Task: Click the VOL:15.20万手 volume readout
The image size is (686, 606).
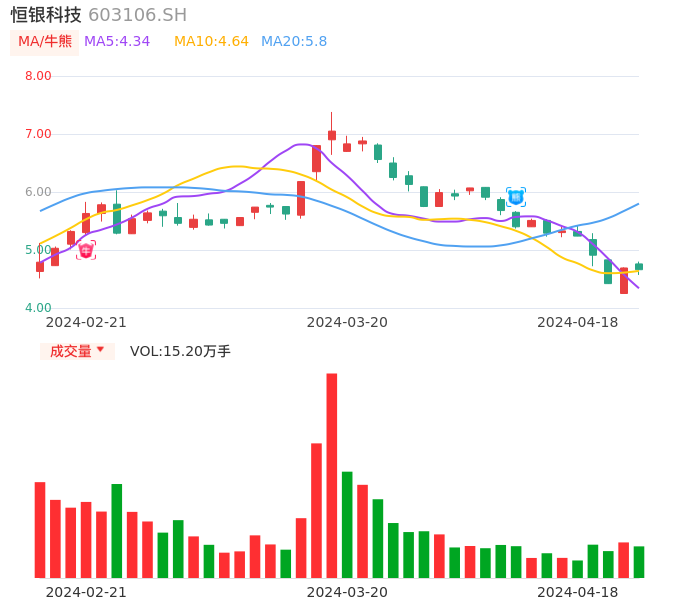Action: click(x=180, y=351)
